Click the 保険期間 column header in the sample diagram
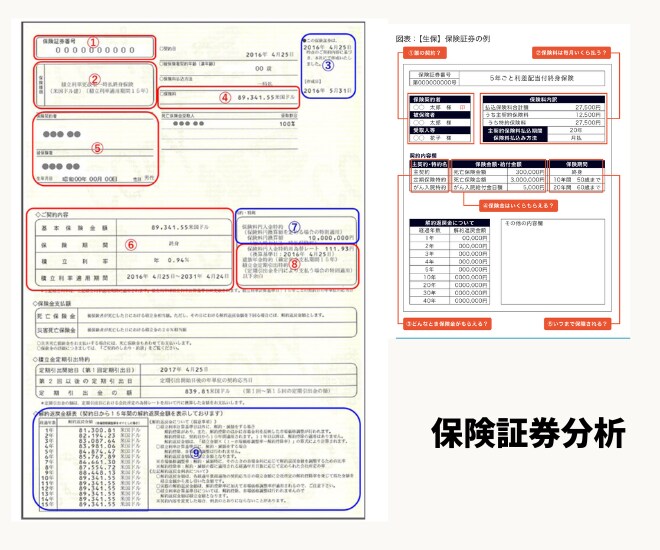Screen dimensions: 660x550 [577, 164]
